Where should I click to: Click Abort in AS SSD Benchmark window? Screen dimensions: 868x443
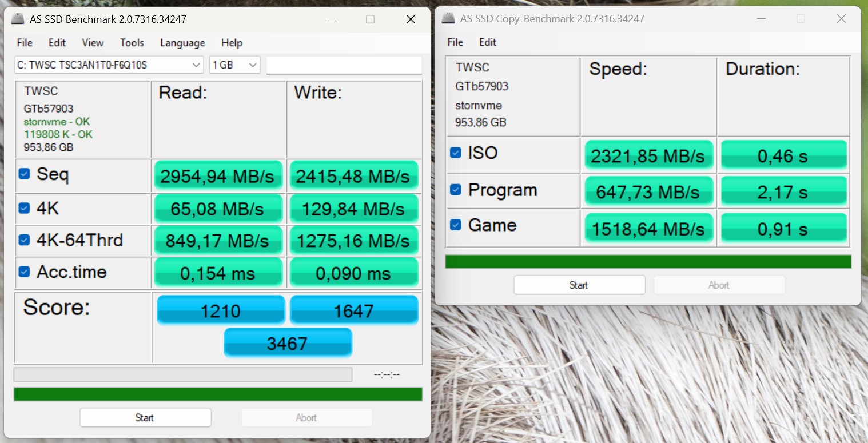click(x=306, y=417)
